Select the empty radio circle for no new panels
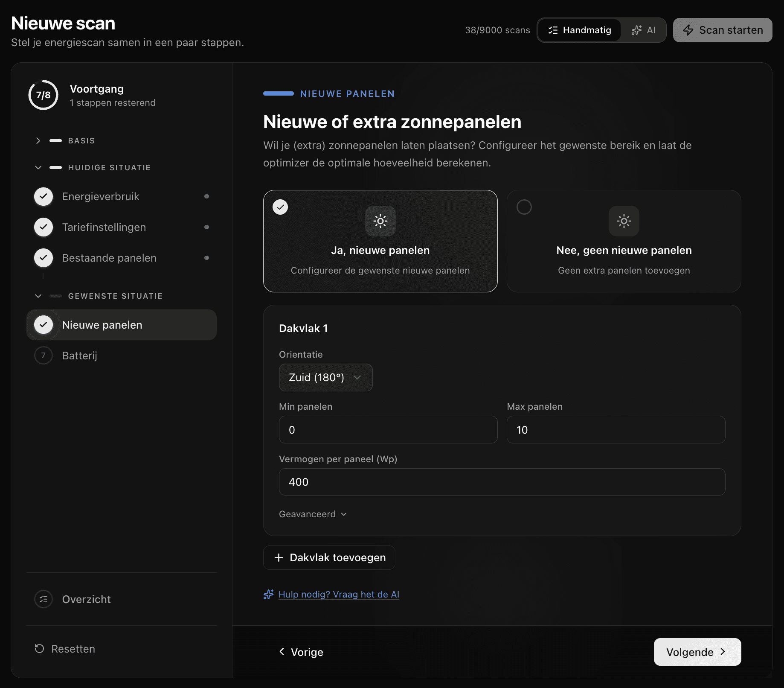 (524, 207)
